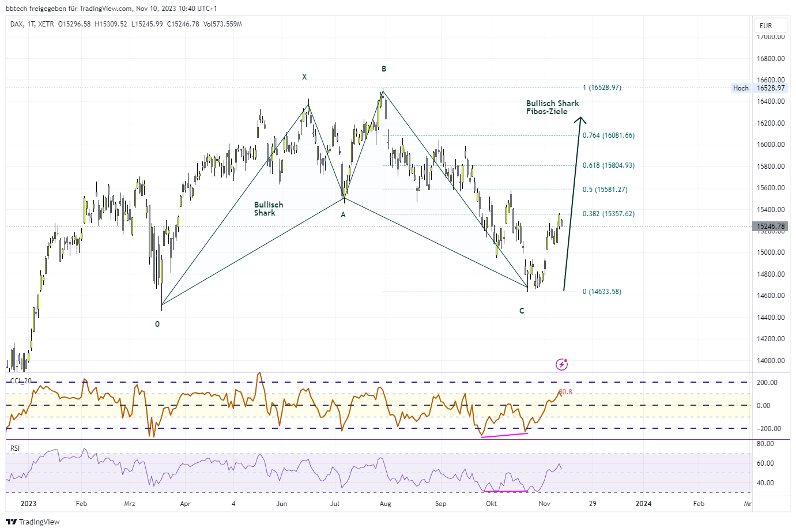Screen dimensions: 796x532
Task: Click the Aug label on the time axis
Action: [x=386, y=504]
